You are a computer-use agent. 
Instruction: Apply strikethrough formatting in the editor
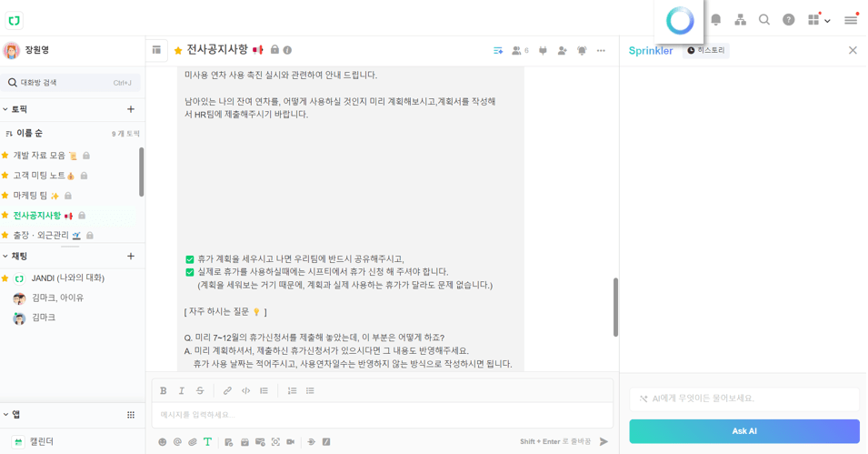coord(200,391)
